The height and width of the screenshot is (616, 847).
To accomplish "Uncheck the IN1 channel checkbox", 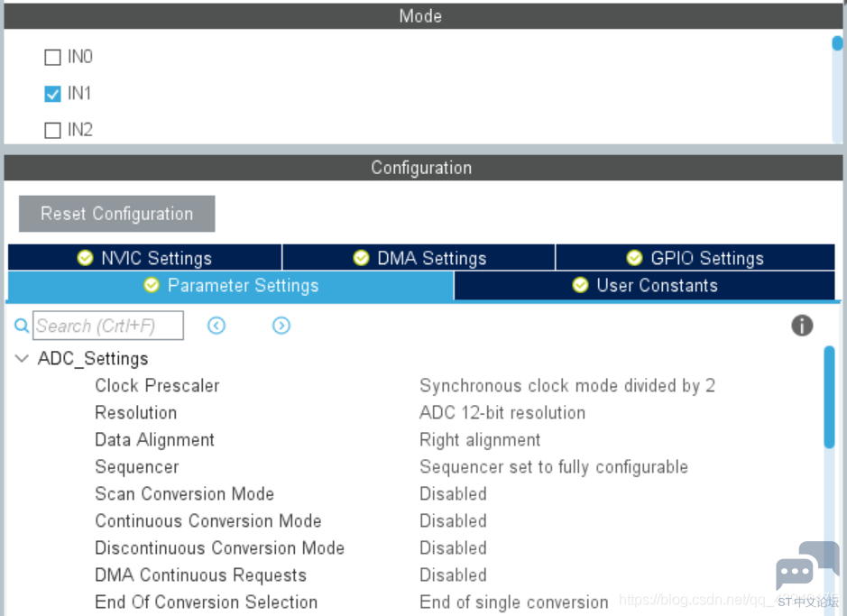I will pos(52,94).
